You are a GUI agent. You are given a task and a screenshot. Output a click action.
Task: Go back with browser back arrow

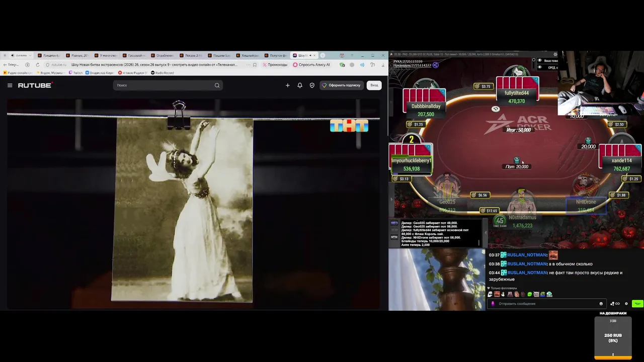point(5,65)
